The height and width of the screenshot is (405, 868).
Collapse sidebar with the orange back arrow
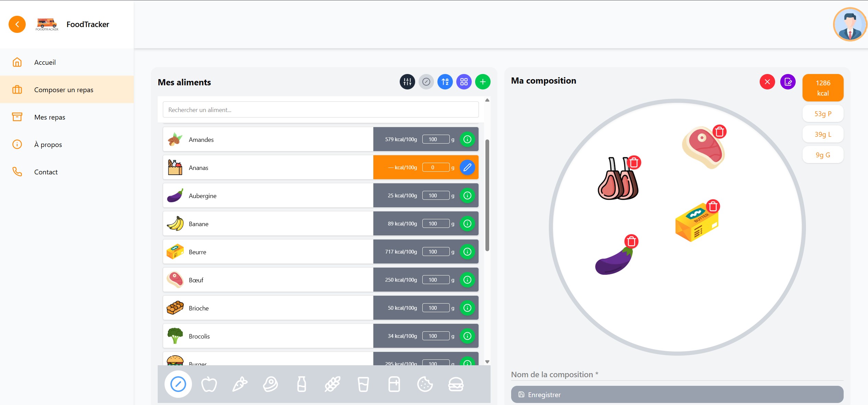click(17, 24)
